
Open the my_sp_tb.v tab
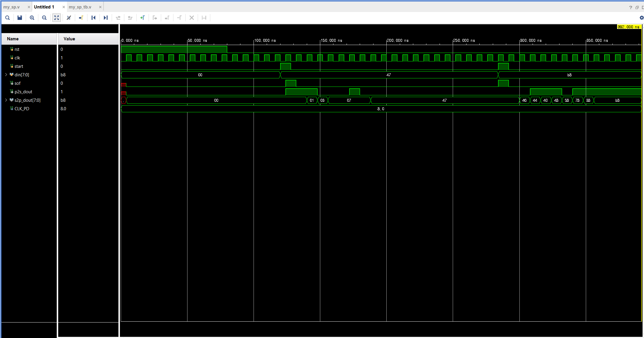pyautogui.click(x=80, y=7)
